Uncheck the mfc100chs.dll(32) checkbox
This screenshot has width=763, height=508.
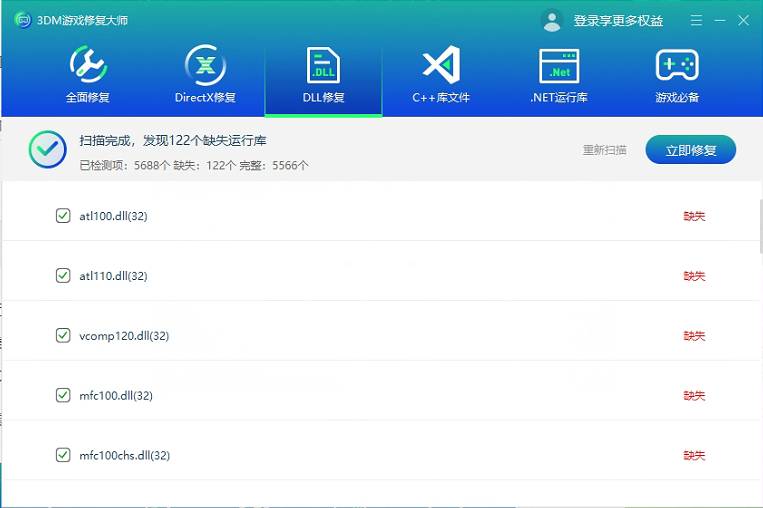63,454
